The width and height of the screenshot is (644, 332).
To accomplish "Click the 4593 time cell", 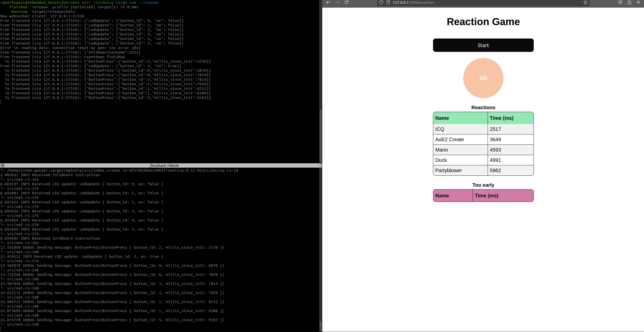I will click(510, 150).
